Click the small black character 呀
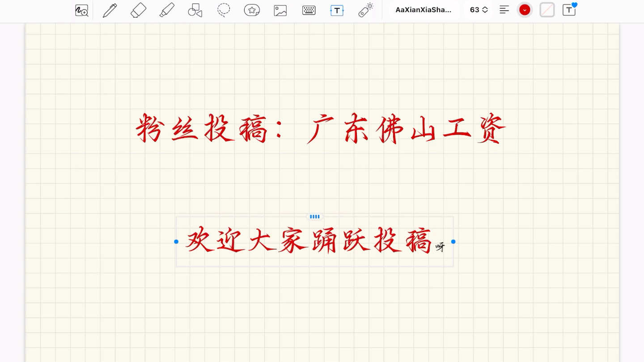Image resolution: width=644 pixels, height=362 pixels. [440, 247]
